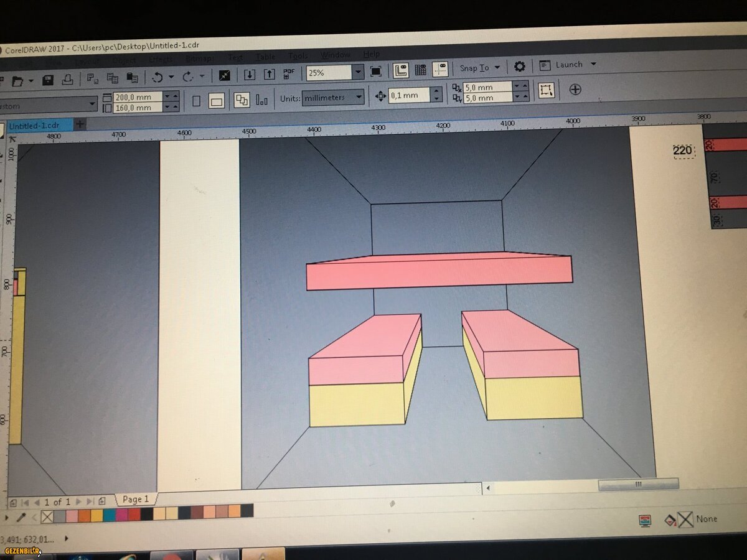
Task: Click the Full-screen preview icon
Action: coord(376,72)
